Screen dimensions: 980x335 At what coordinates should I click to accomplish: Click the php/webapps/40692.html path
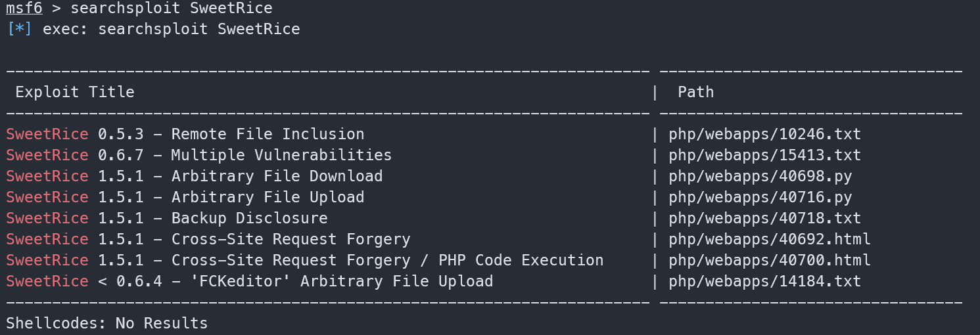769,239
